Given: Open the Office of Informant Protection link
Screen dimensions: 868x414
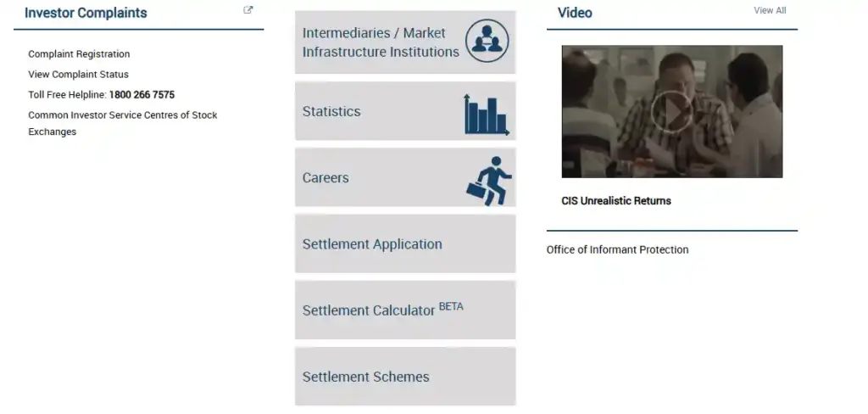Looking at the screenshot, I should [x=617, y=250].
